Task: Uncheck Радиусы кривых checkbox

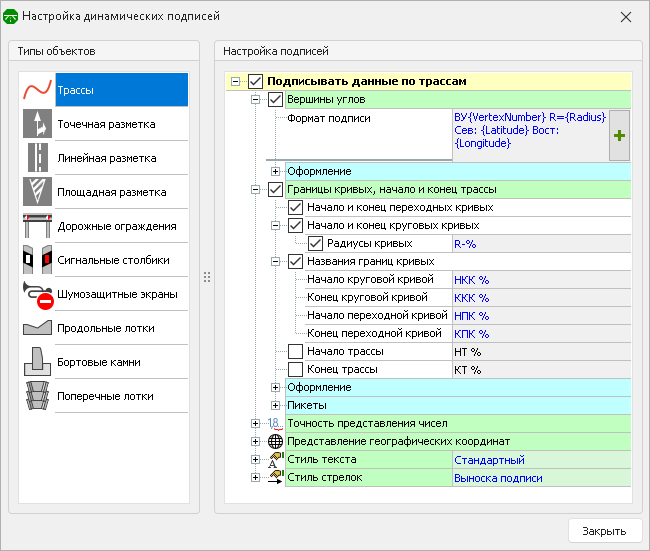Action: pyautogui.click(x=315, y=243)
